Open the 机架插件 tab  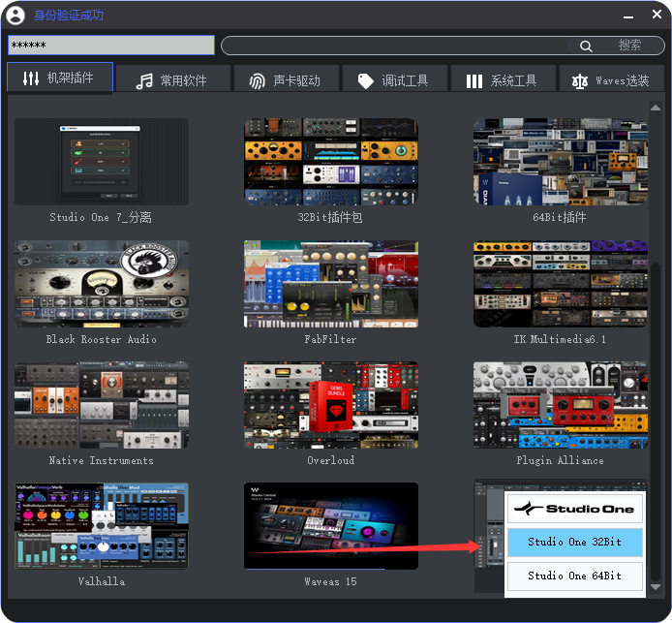tap(60, 78)
